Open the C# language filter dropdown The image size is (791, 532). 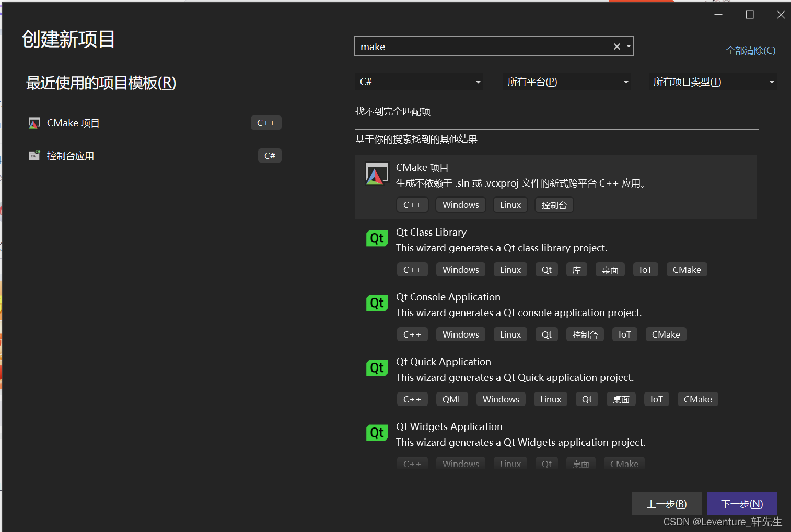click(419, 82)
